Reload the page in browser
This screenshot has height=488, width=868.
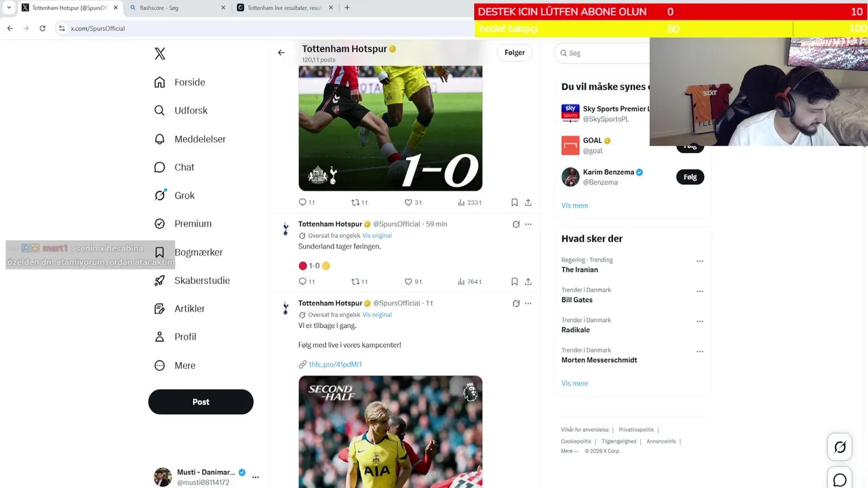tap(42, 28)
